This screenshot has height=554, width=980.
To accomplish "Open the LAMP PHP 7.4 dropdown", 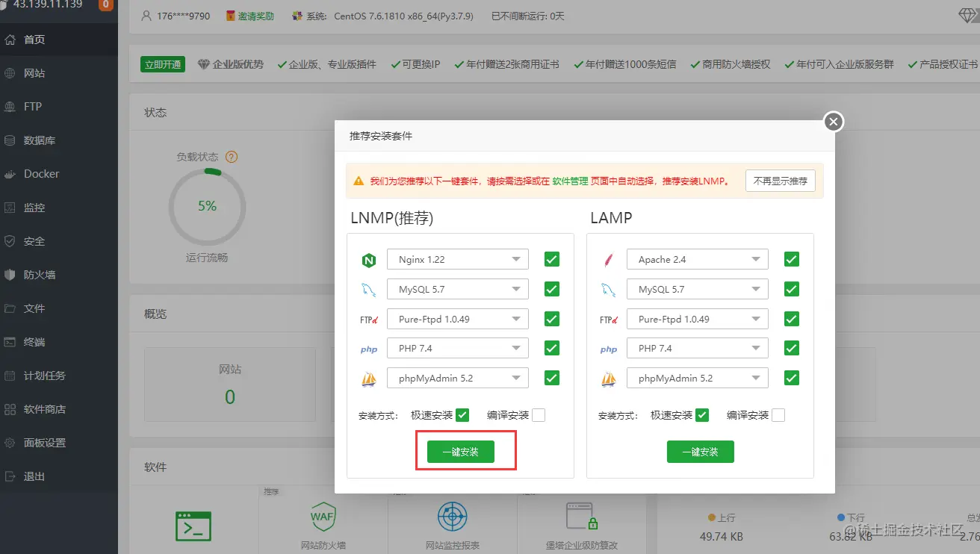I will (698, 348).
